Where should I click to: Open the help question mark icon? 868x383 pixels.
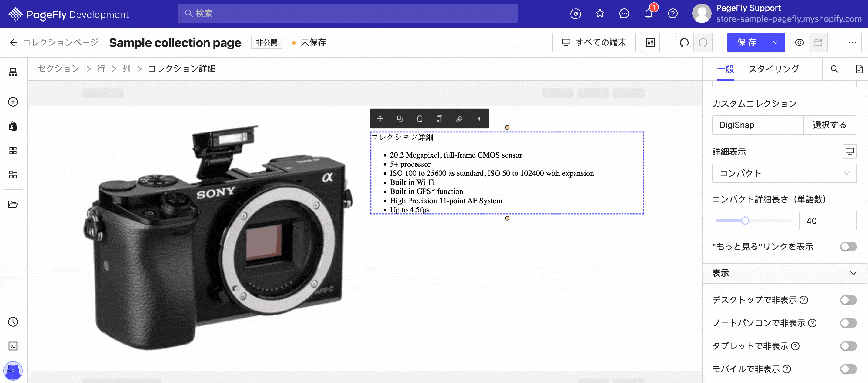(x=673, y=13)
